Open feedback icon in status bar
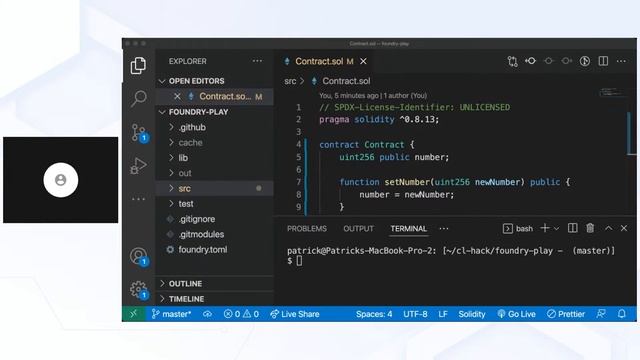This screenshot has height=360, width=640. coord(601,314)
